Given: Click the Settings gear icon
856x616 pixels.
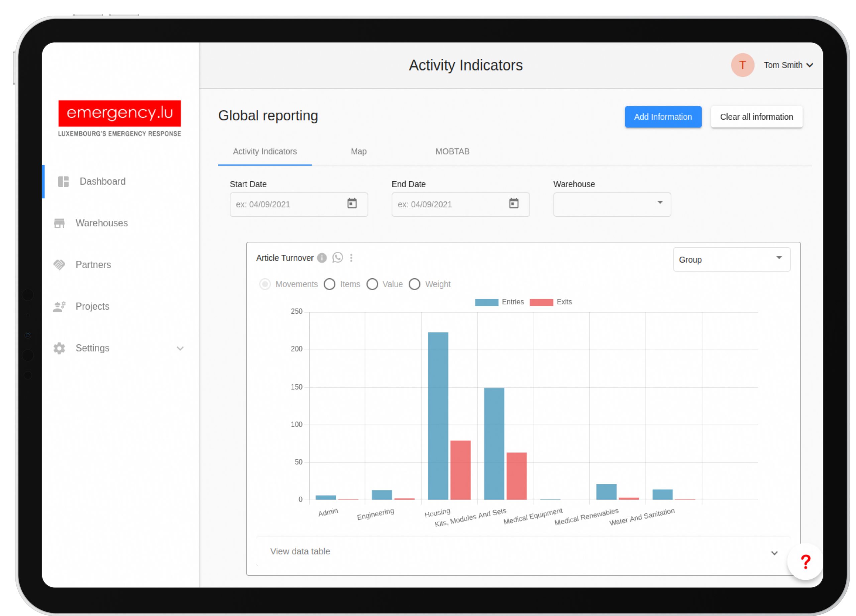Looking at the screenshot, I should [x=59, y=348].
